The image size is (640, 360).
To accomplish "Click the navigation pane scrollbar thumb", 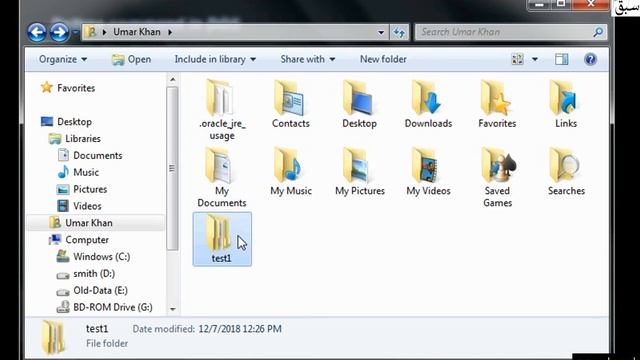I will (x=172, y=168).
